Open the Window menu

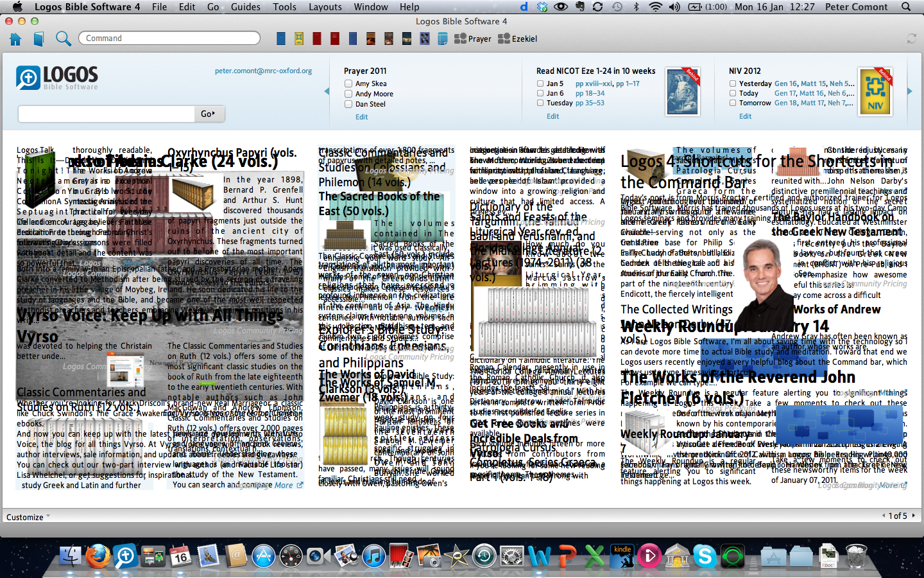point(371,7)
